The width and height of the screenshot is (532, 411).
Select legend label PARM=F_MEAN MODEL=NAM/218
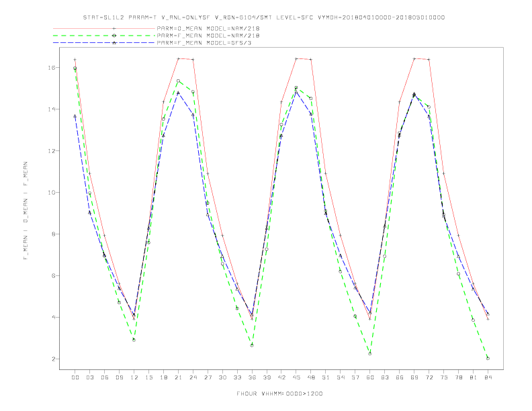208,36
